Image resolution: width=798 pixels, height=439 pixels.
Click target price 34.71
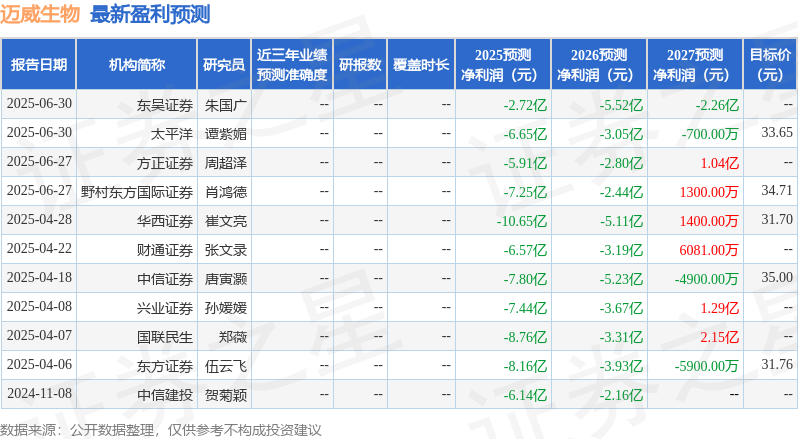click(777, 191)
